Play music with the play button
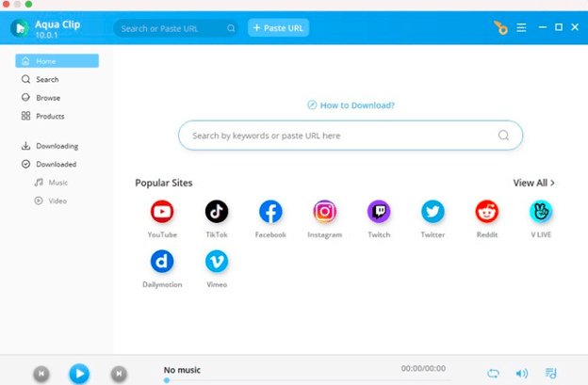588x385 pixels. (79, 374)
